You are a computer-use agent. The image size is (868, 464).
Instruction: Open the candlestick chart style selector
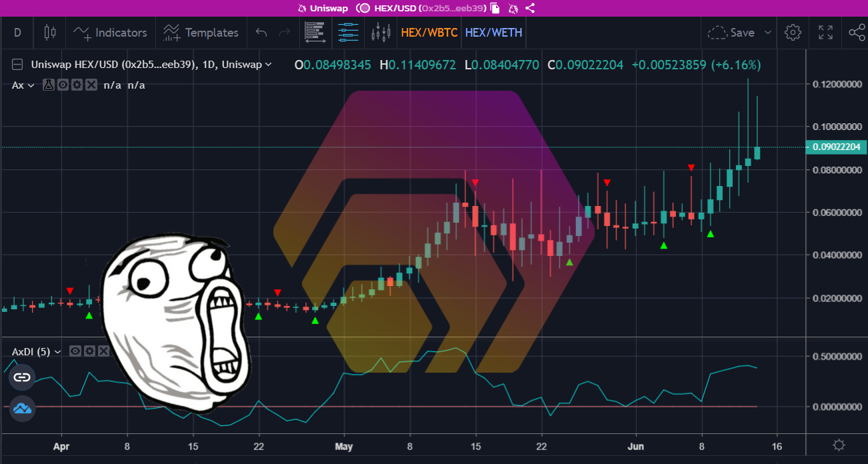pos(49,32)
